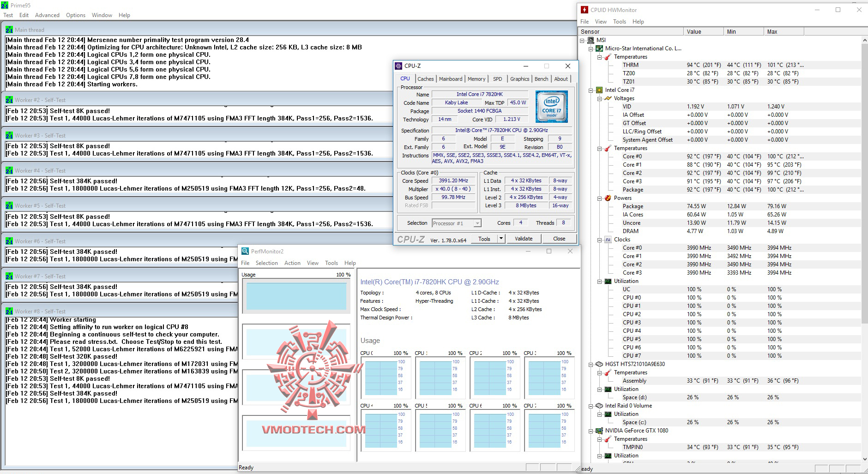Screen dimensions: 868x474
Task: Switch to the Bench tab in CPU-Z
Action: (542, 79)
